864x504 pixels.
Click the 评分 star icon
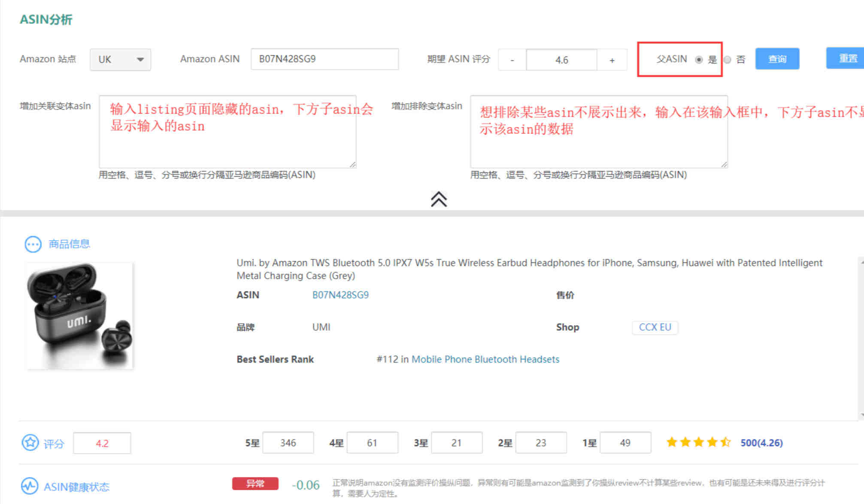coord(30,443)
